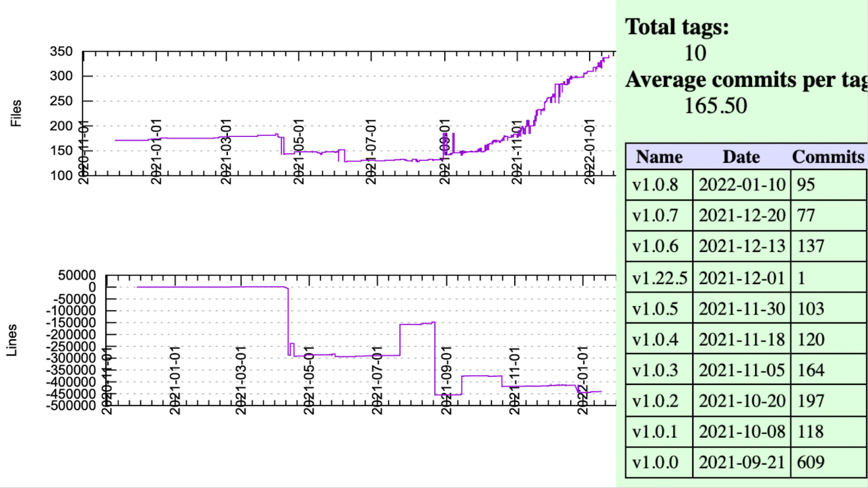
Task: Click the -150000 tick on Lines chart
Action: 71,322
